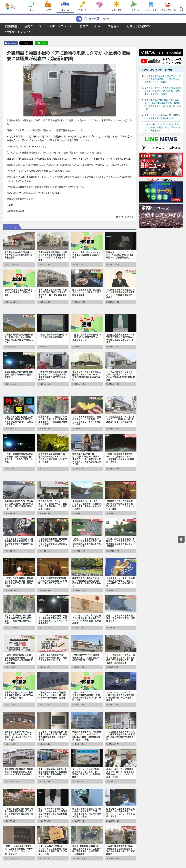
Task: Open 【速報】雌阿寒岳 ニュース速報 card
Action: (87, 331)
